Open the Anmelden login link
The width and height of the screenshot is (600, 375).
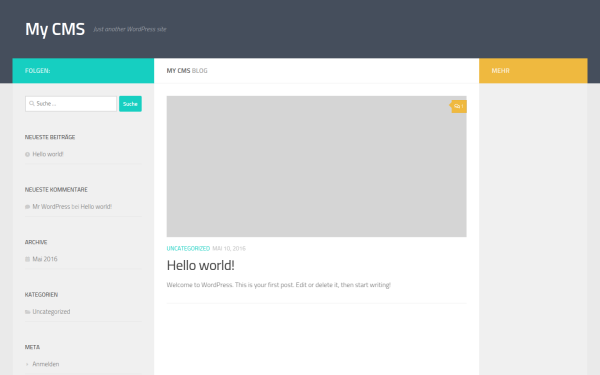click(46, 364)
